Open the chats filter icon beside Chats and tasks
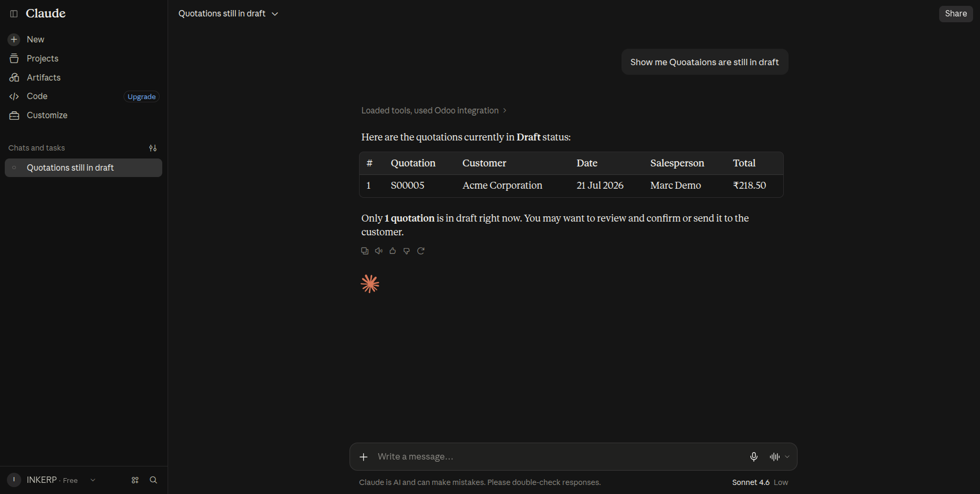Screen dimensions: 980x494 [153, 148]
